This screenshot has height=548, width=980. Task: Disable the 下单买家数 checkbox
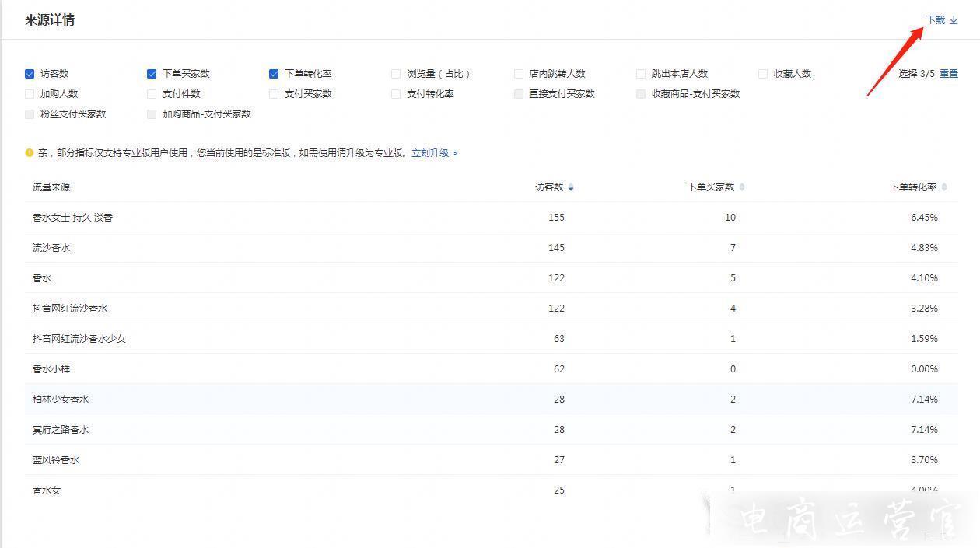(151, 73)
